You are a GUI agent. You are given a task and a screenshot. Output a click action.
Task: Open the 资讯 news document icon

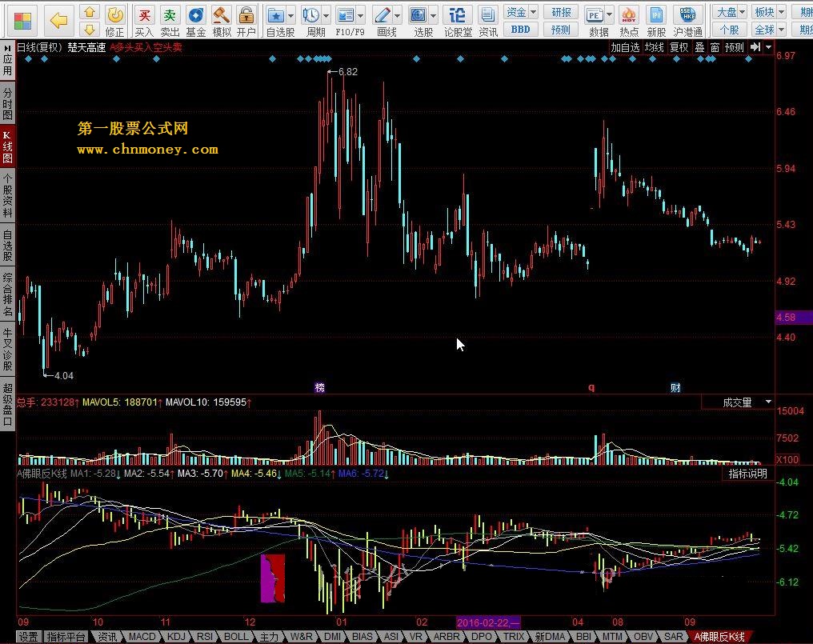click(487, 22)
